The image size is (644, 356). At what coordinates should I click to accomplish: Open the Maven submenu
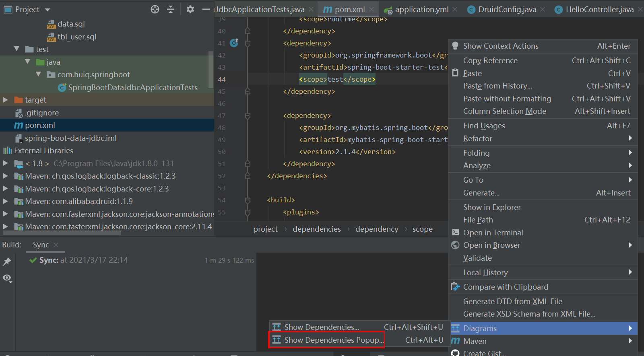pyautogui.click(x=543, y=341)
